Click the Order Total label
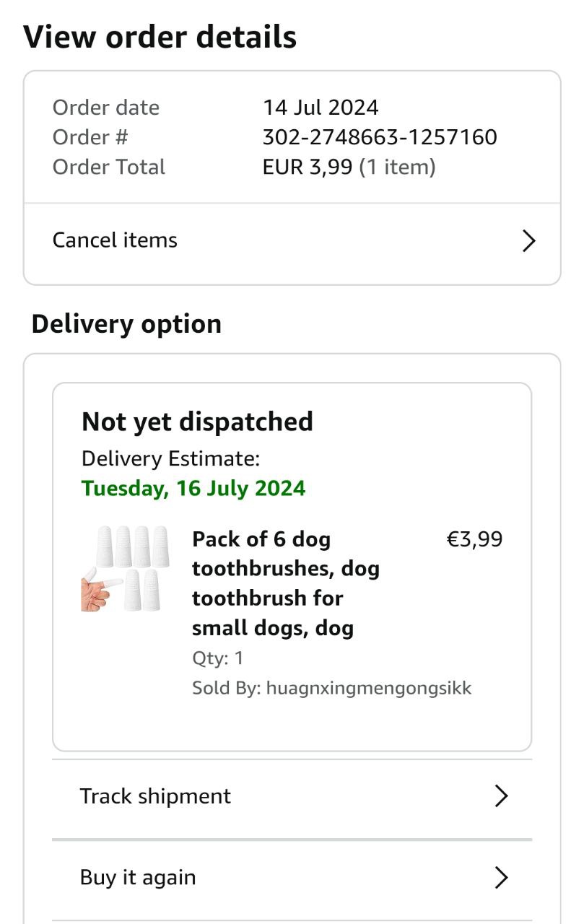The height and width of the screenshot is (924, 584). [109, 167]
